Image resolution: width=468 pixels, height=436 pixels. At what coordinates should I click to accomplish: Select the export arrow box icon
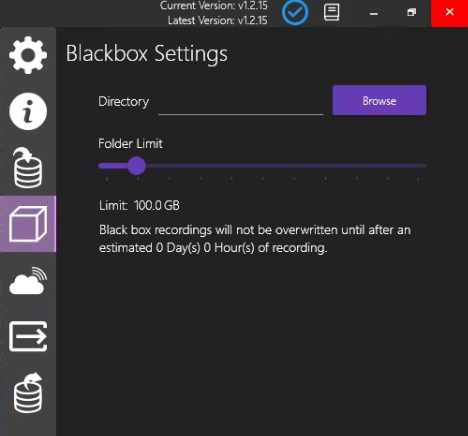click(x=28, y=336)
